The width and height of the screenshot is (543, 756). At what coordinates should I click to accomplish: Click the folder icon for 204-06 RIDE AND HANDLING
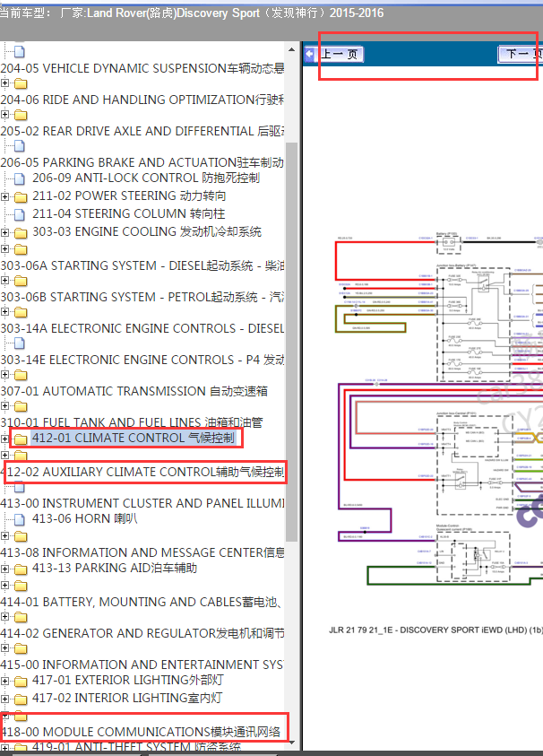[x=21, y=84]
